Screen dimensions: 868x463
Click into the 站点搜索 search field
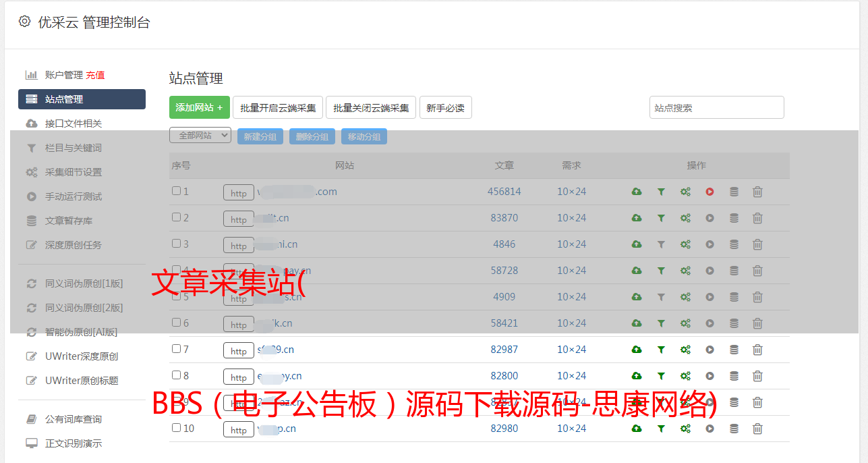[716, 107]
